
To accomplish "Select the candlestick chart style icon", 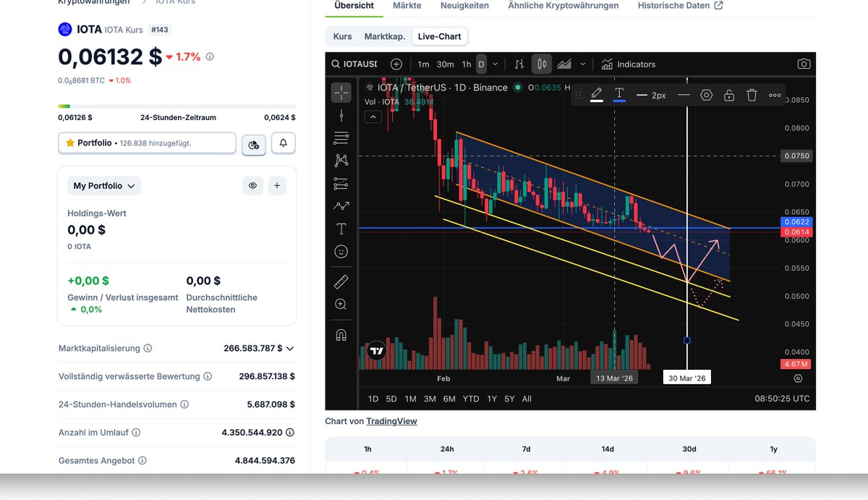I will point(541,64).
